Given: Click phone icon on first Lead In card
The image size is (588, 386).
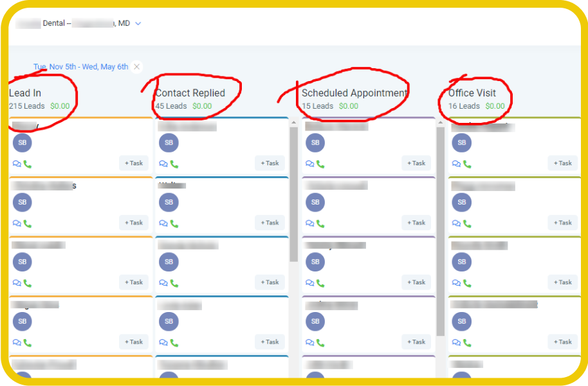Looking at the screenshot, I should tap(28, 164).
